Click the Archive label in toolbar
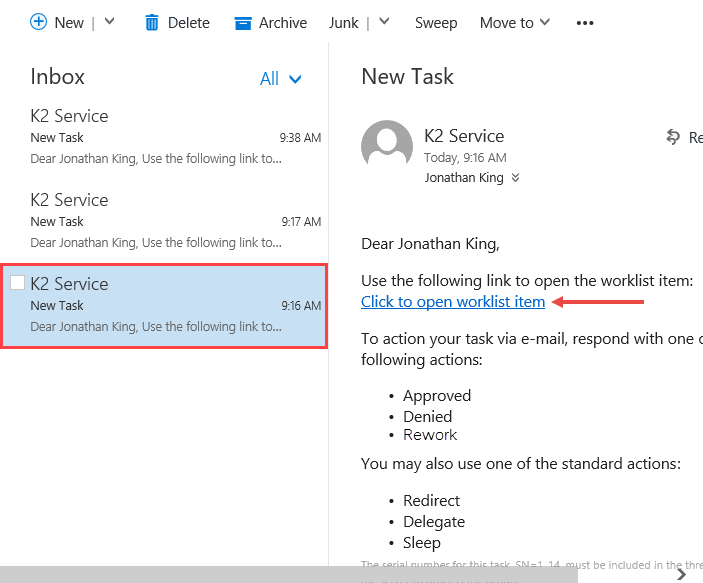This screenshot has height=583, width=703. click(283, 23)
